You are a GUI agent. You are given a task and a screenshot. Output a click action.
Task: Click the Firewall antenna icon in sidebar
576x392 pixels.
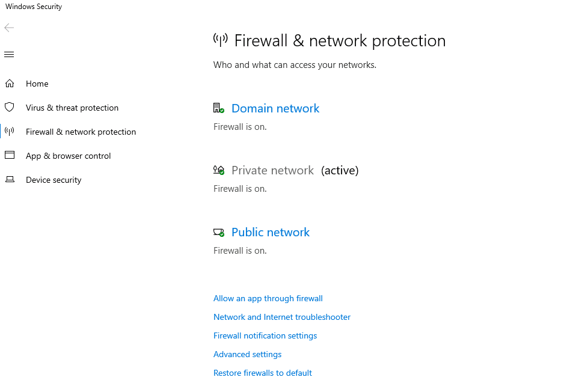pos(10,132)
